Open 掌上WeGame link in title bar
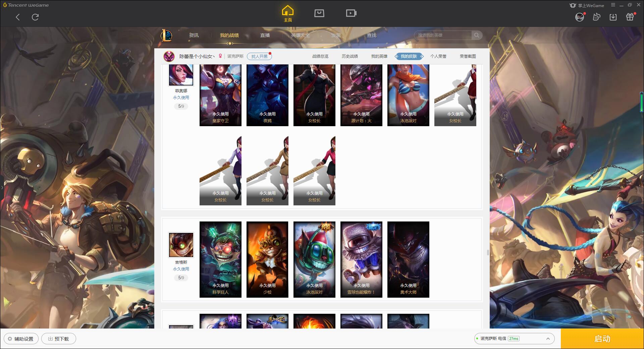This screenshot has height=349, width=644. pos(587,5)
